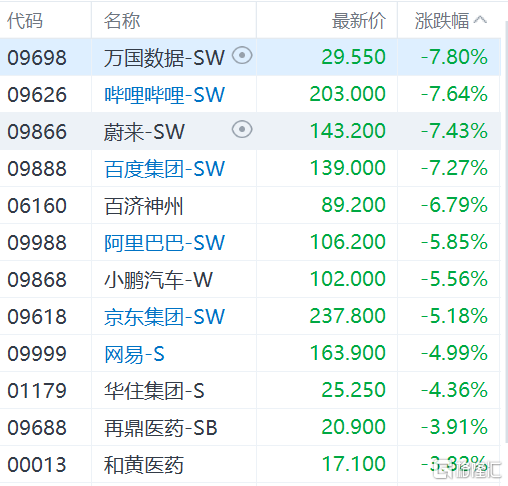This screenshot has height=486, width=508.
Task: Click the change value -4.99%
Action: click(454, 353)
